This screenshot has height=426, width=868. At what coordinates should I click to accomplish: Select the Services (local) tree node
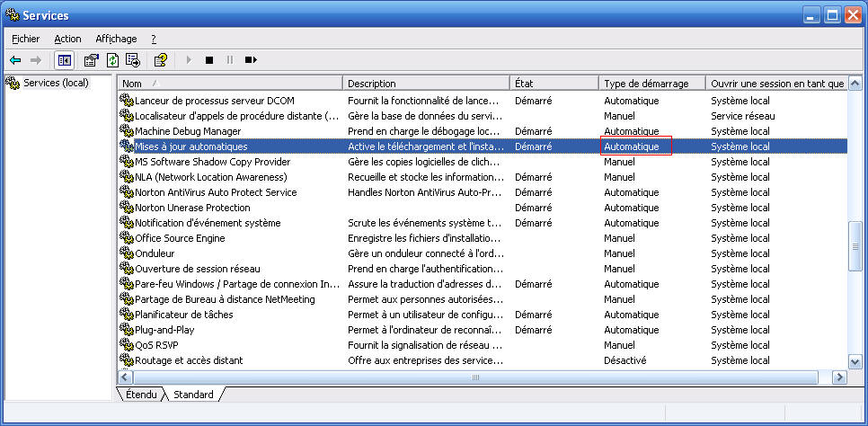pos(56,83)
